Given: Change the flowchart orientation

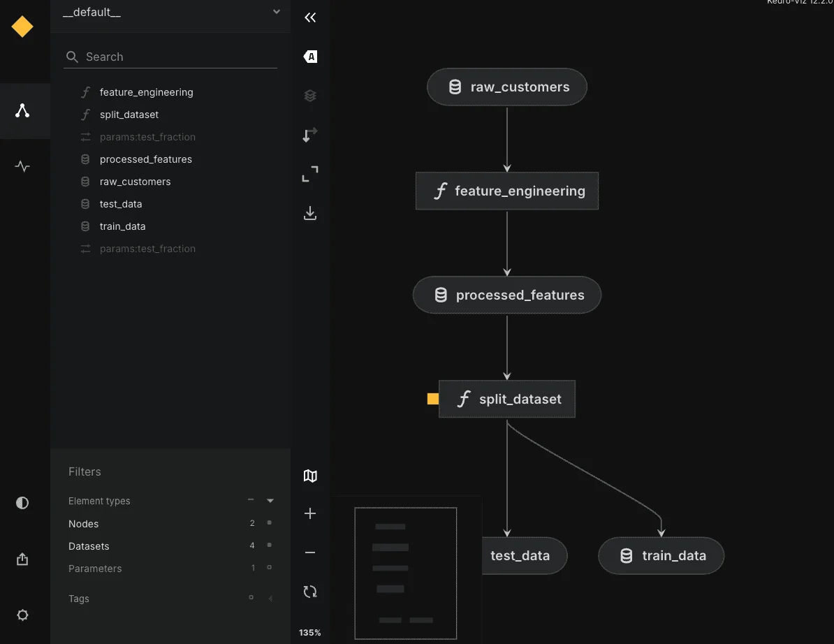Looking at the screenshot, I should (x=310, y=135).
